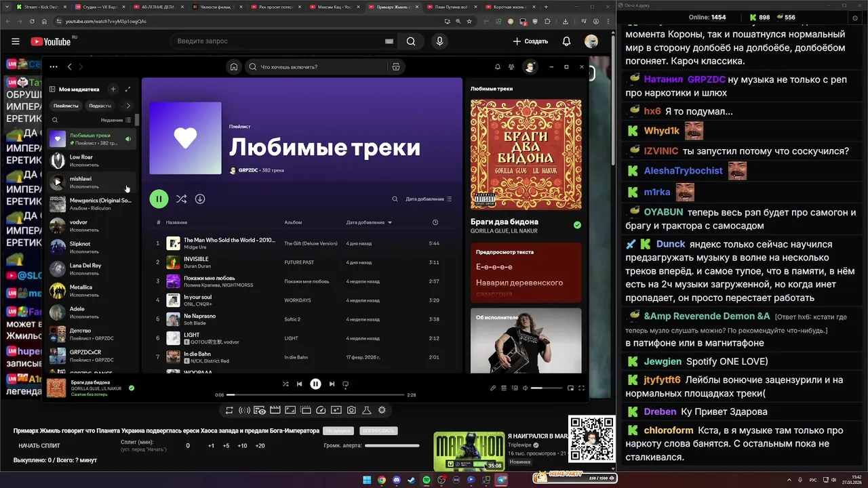The width and height of the screenshot is (868, 488).
Task: Open Дата добавления view dropdown
Action: click(x=429, y=199)
